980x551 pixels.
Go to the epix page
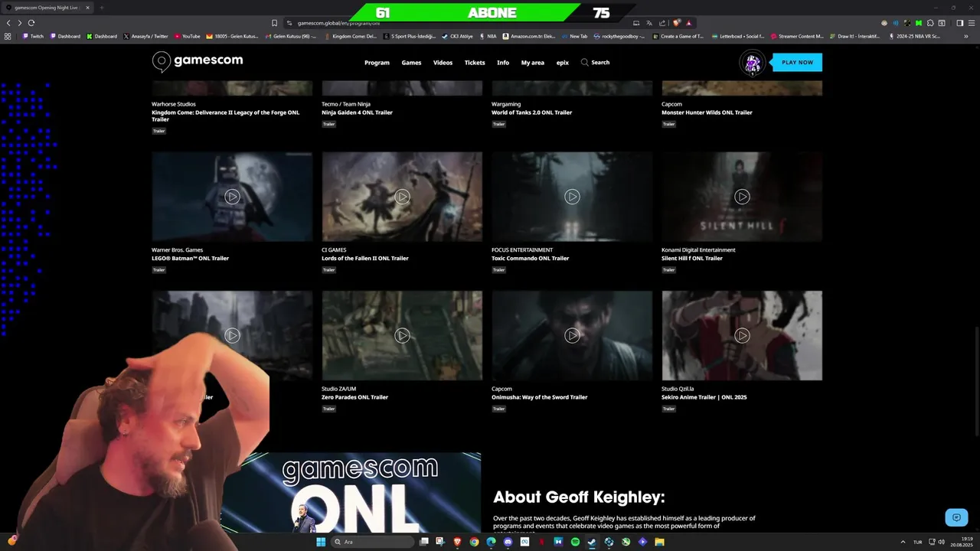[x=563, y=63]
